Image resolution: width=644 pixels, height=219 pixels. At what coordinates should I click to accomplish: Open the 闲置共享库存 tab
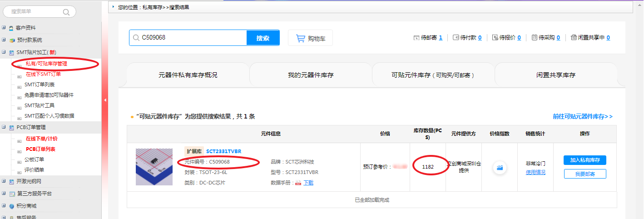tap(555, 75)
